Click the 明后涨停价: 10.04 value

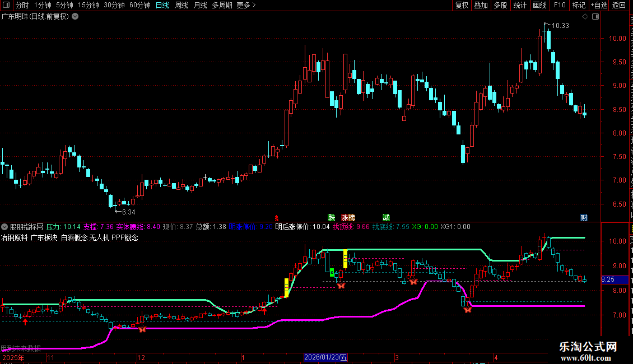(x=302, y=227)
